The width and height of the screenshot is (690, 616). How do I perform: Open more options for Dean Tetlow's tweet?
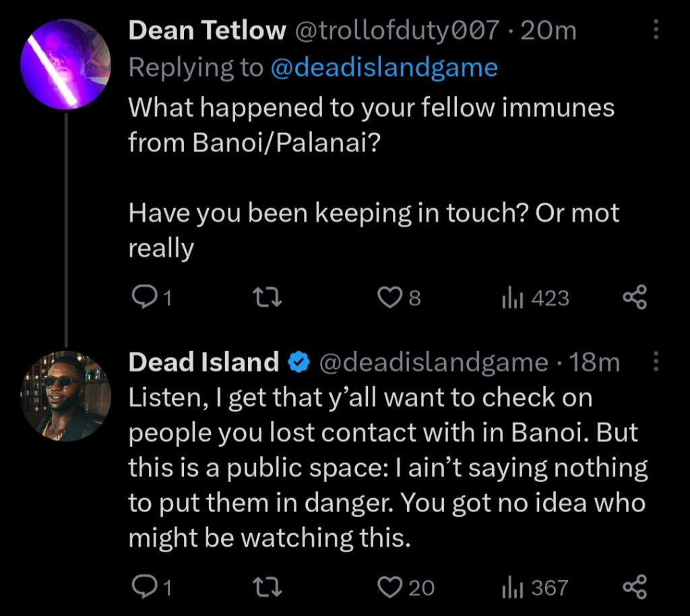pos(657,31)
